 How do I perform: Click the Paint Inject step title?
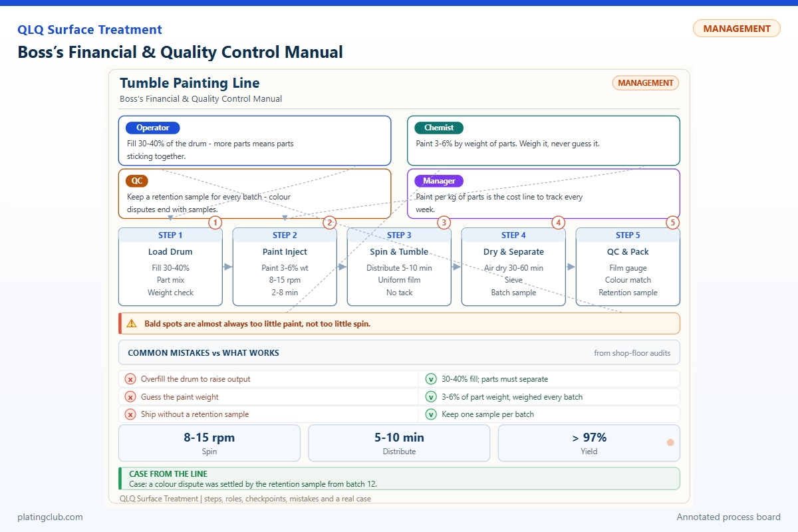click(285, 252)
